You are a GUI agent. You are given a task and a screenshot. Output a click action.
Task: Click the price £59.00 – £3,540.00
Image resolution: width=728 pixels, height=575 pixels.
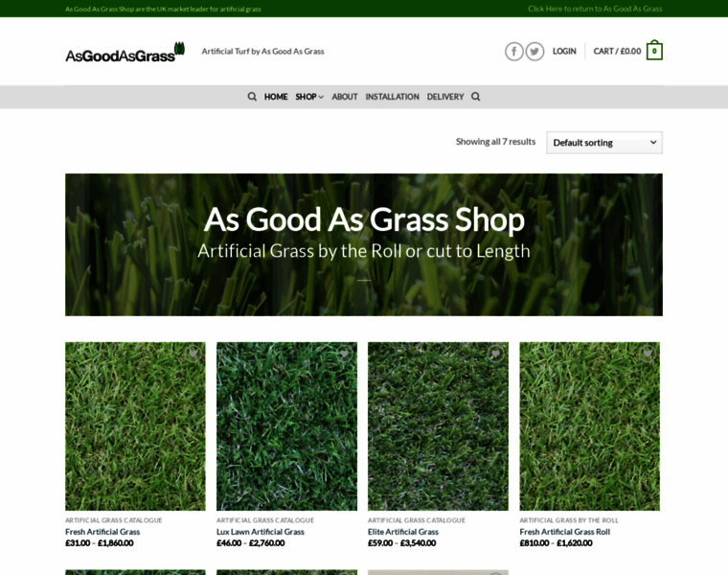(x=402, y=543)
